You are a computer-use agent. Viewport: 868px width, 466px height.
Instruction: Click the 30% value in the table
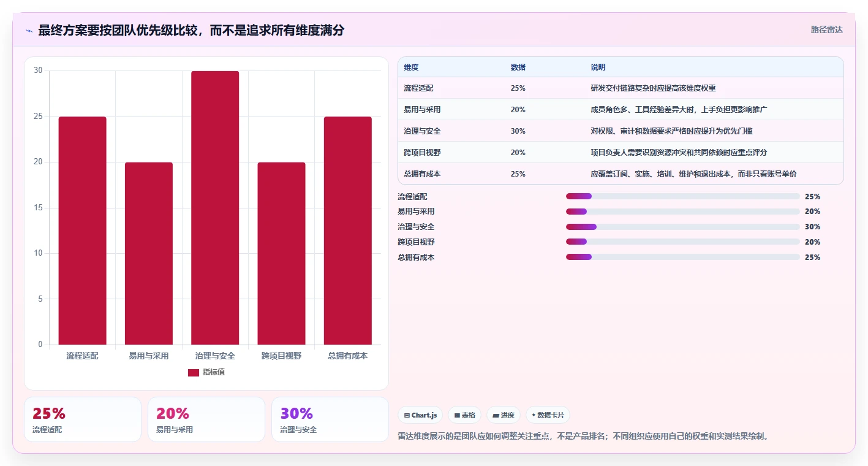pyautogui.click(x=518, y=131)
